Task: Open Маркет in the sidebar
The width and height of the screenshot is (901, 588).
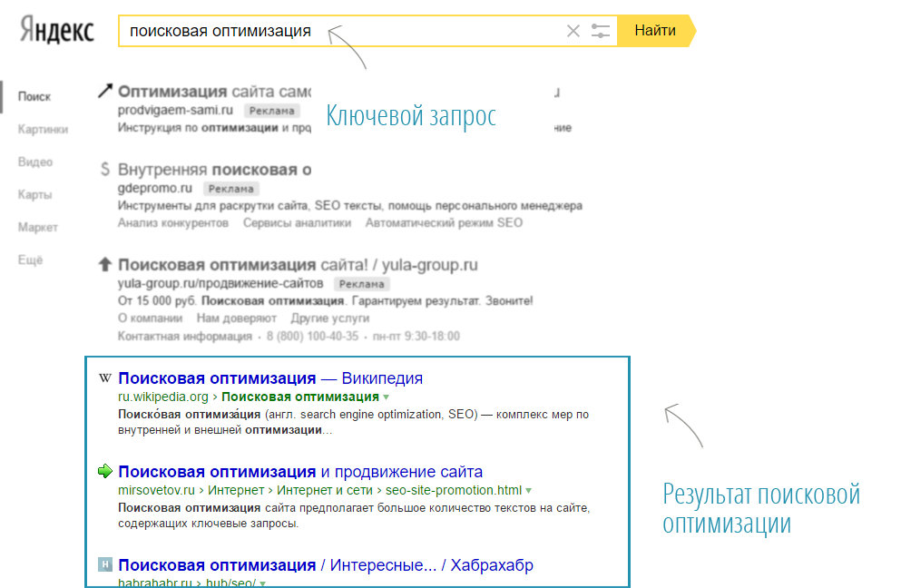Action: [38, 228]
